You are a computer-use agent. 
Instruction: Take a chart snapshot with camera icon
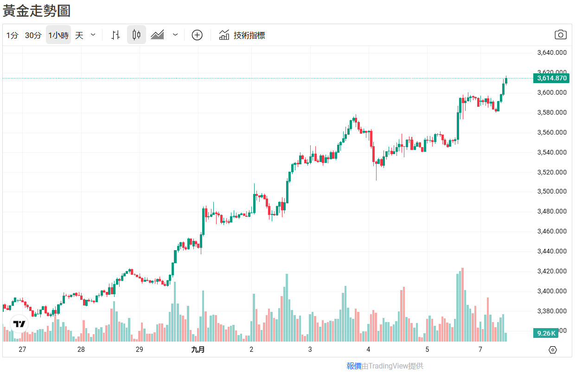(x=561, y=35)
